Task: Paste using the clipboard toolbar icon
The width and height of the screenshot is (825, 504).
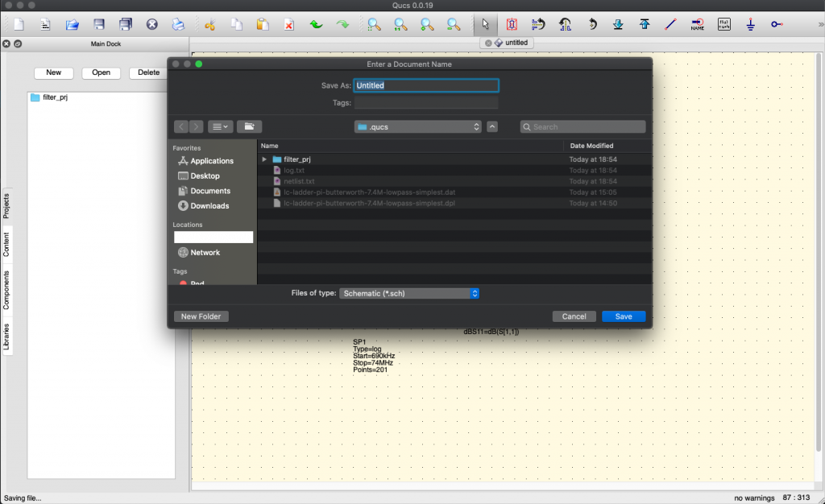Action: tap(263, 24)
